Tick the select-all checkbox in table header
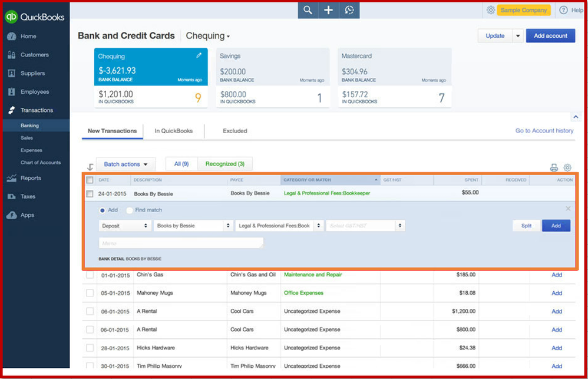Screen dimensions: 588x379 tap(90, 180)
